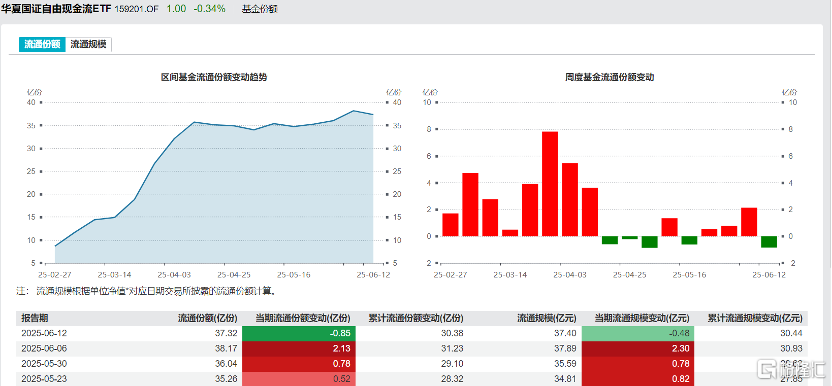Click chart title 区间基金流通份额变动趋势
Viewport: 832px width, 386px height.
click(213, 77)
